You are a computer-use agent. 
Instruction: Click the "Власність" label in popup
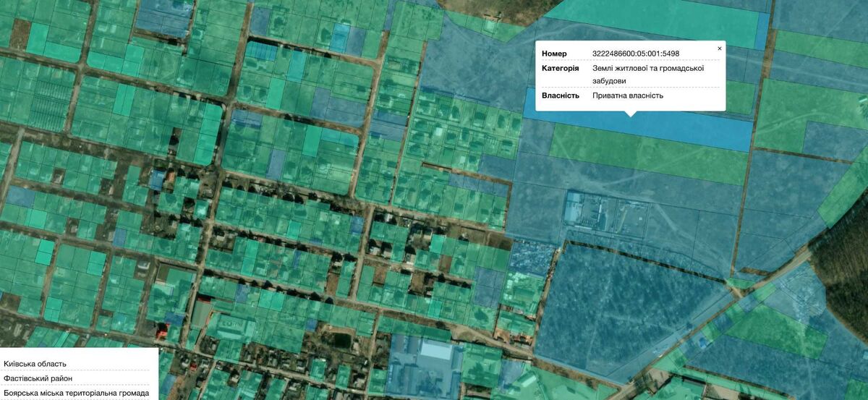click(x=560, y=95)
